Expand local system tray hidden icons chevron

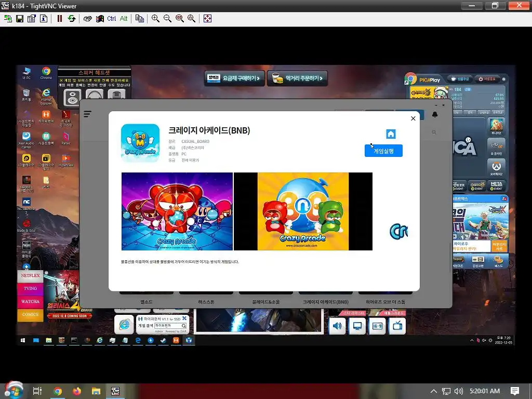[x=434, y=391]
